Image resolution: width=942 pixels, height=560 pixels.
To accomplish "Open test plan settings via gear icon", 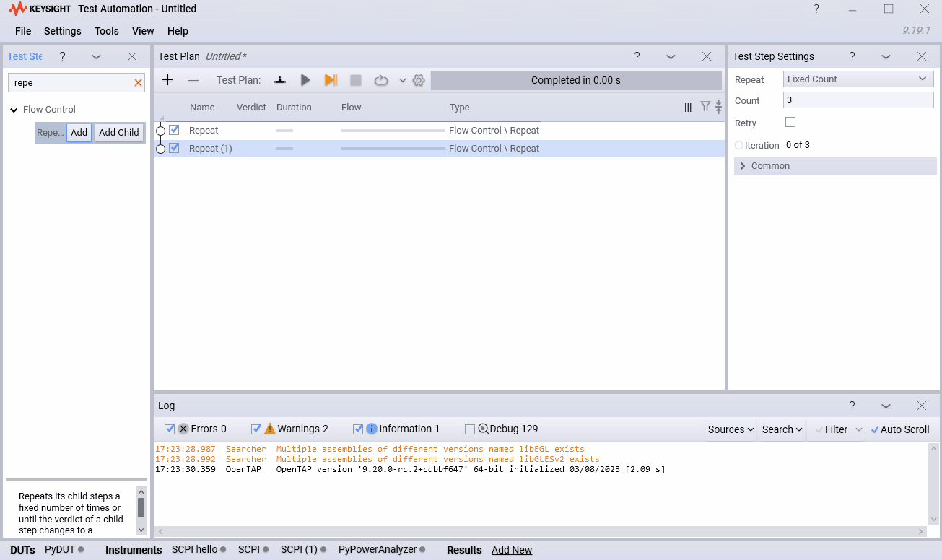I will coord(419,80).
